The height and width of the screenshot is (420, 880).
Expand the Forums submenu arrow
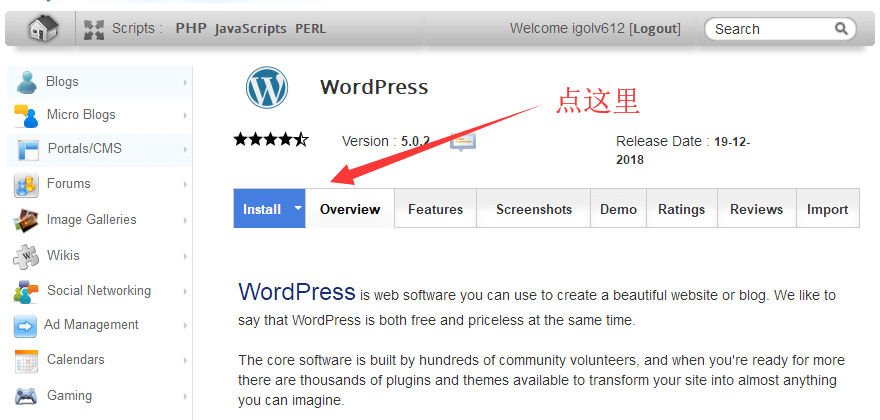tap(185, 185)
